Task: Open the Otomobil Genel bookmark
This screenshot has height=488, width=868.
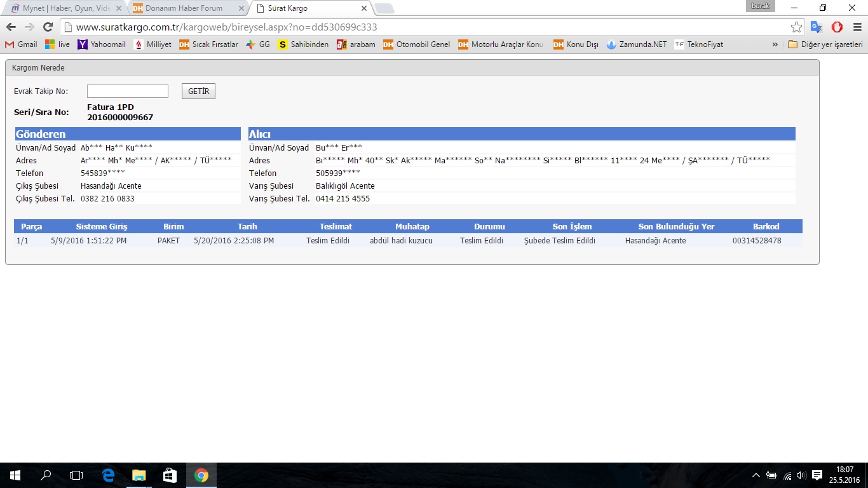Action: point(416,44)
